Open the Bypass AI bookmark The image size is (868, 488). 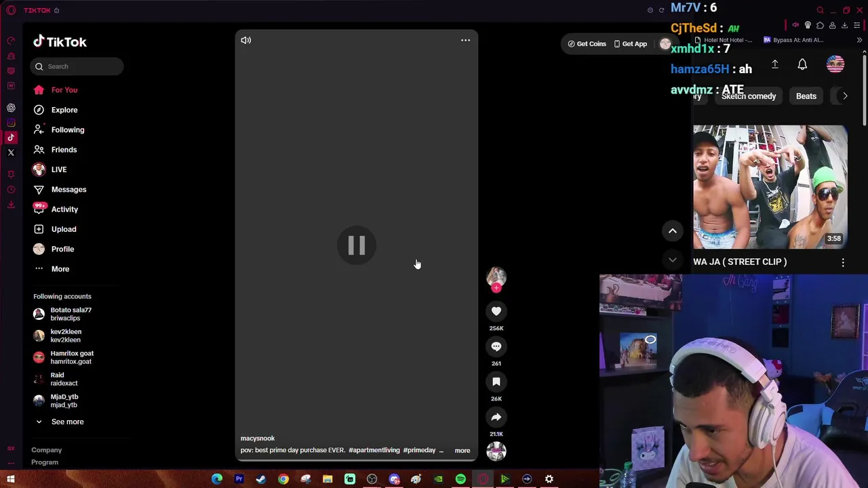click(x=793, y=40)
